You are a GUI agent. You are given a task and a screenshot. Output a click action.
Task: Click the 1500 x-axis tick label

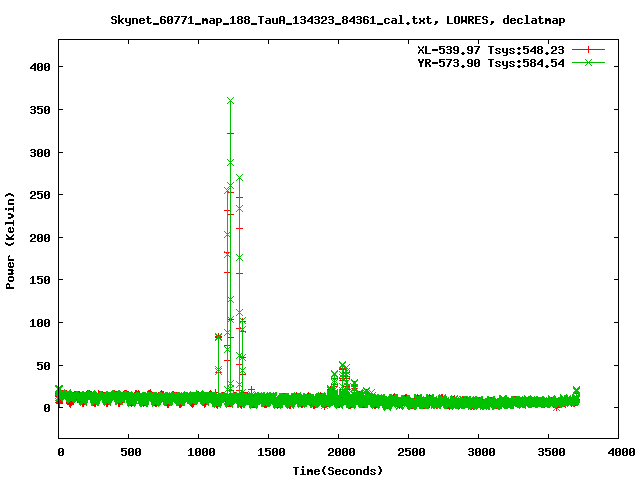click(271, 452)
